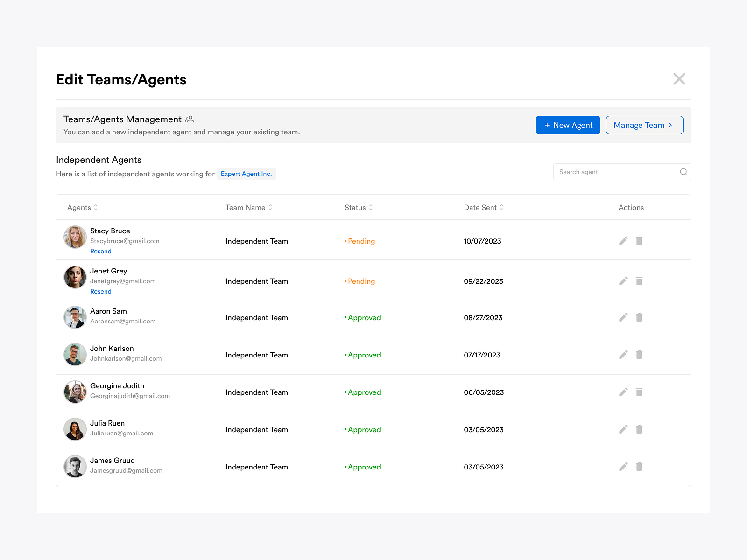The height and width of the screenshot is (560, 747).
Task: Click the search magnifier icon
Action: click(x=684, y=172)
